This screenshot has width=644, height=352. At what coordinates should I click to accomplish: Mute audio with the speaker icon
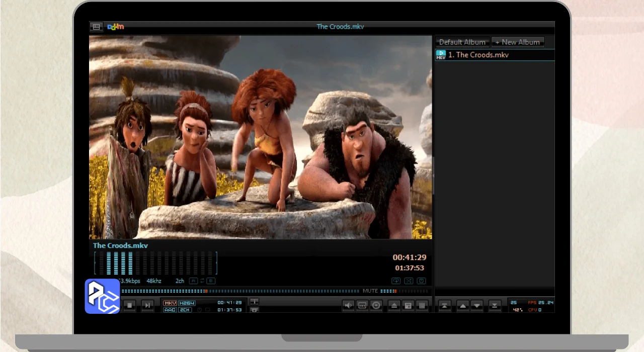[348, 305]
